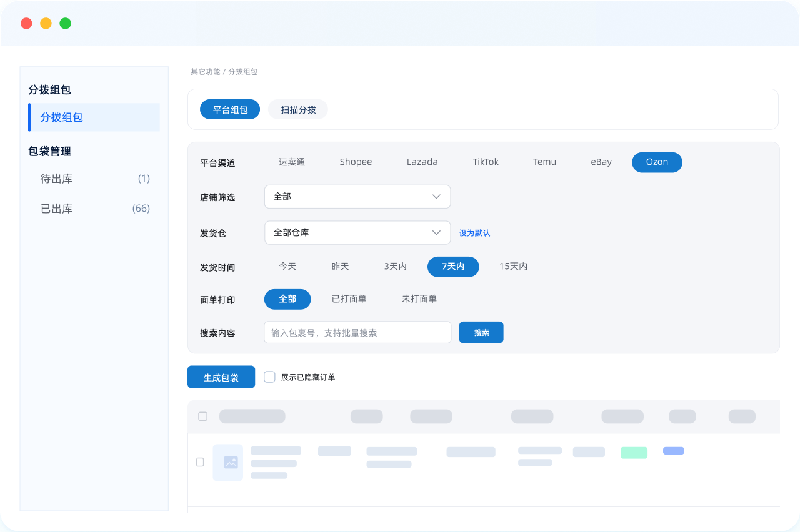This screenshot has height=532, width=800.
Task: Filter shipping time to 15天内
Action: click(x=513, y=267)
